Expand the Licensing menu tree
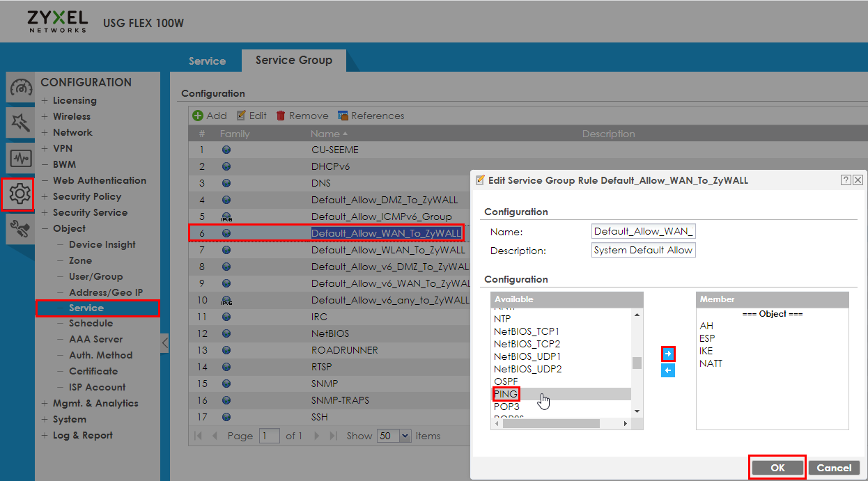The height and width of the screenshot is (481, 868). point(45,100)
